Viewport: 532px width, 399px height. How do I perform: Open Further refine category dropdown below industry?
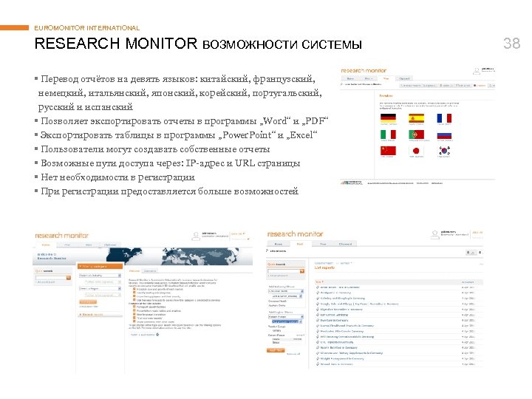103,282
